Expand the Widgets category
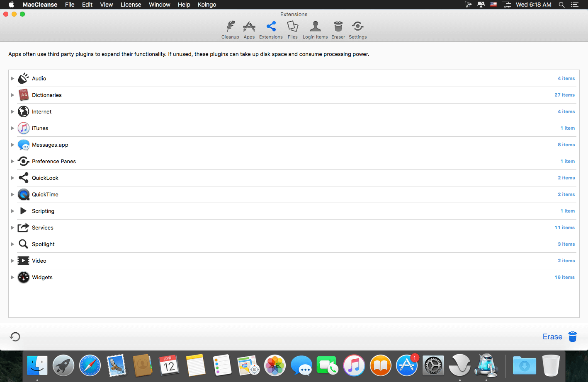Screen dimensions: 588x382 13,277
